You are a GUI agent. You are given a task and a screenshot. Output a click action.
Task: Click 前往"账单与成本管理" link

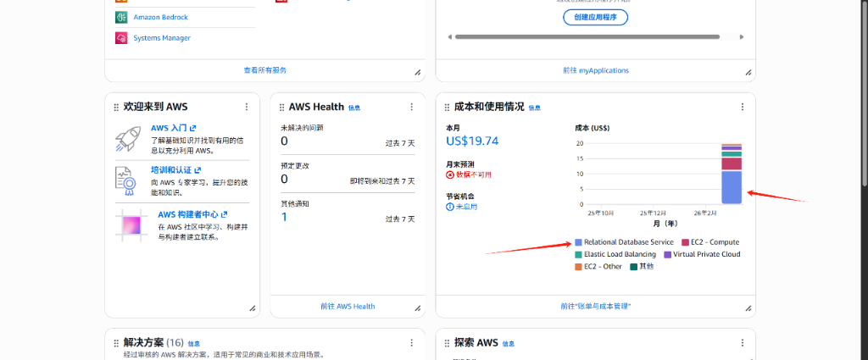point(596,307)
